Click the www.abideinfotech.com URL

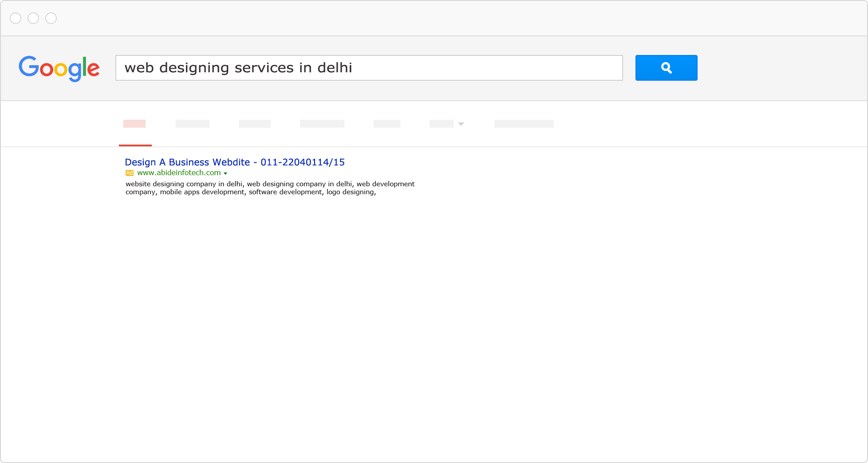click(179, 173)
